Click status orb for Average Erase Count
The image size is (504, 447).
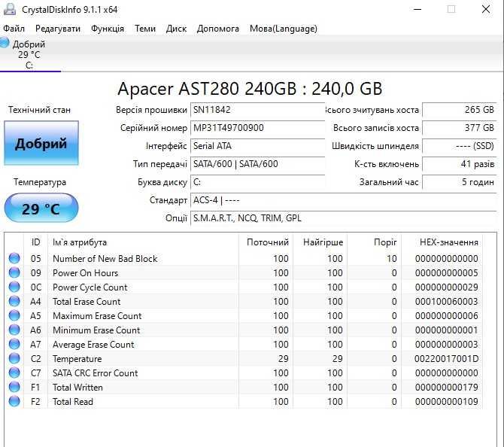[14, 344]
